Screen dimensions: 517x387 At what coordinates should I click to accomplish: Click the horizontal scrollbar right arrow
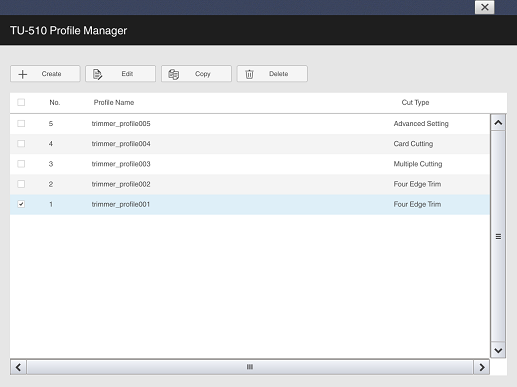482,367
